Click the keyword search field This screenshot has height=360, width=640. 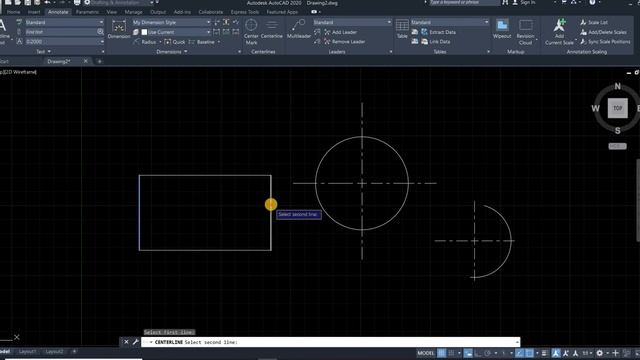point(463,2)
